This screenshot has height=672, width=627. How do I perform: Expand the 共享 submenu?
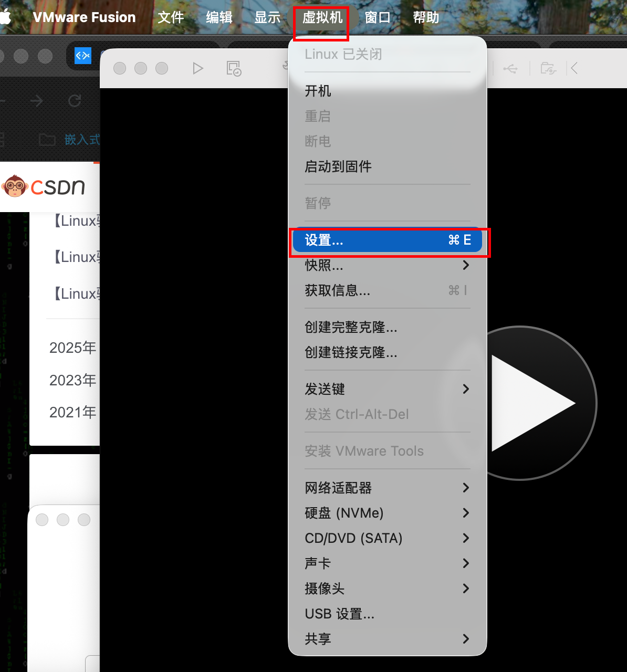point(388,639)
